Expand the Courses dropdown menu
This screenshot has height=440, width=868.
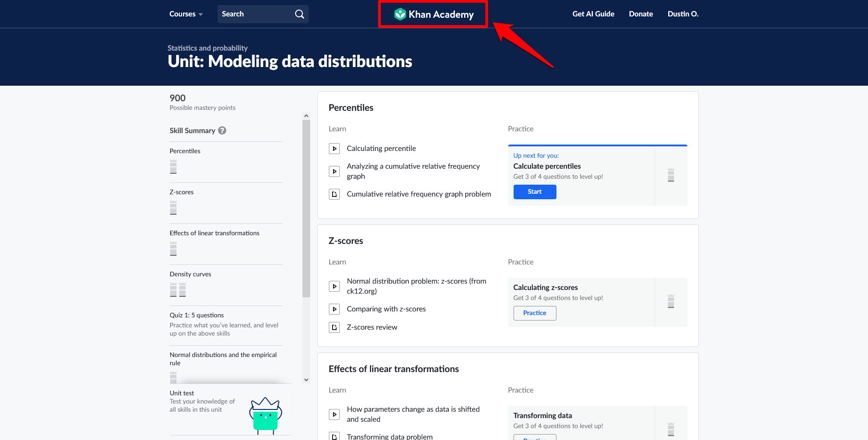(186, 14)
